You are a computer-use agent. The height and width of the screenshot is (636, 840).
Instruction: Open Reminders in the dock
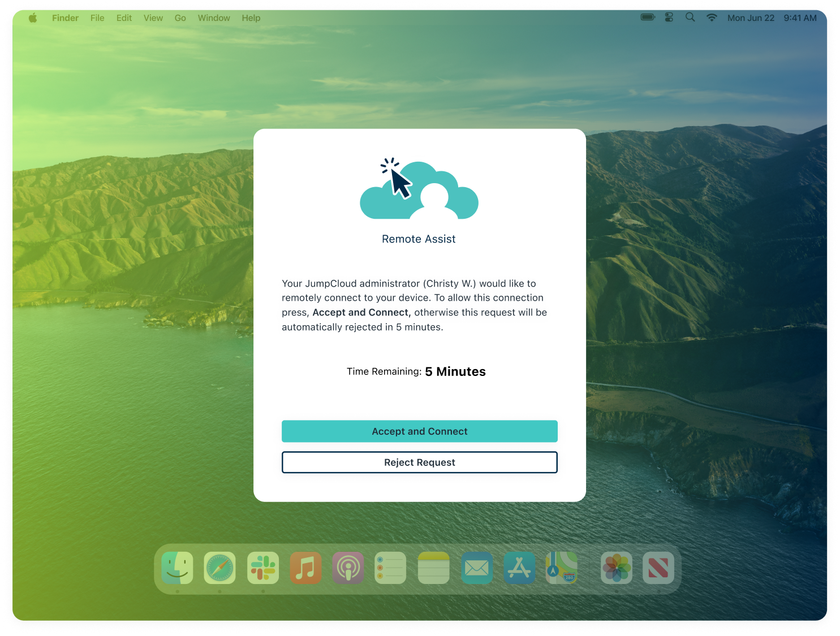391,568
